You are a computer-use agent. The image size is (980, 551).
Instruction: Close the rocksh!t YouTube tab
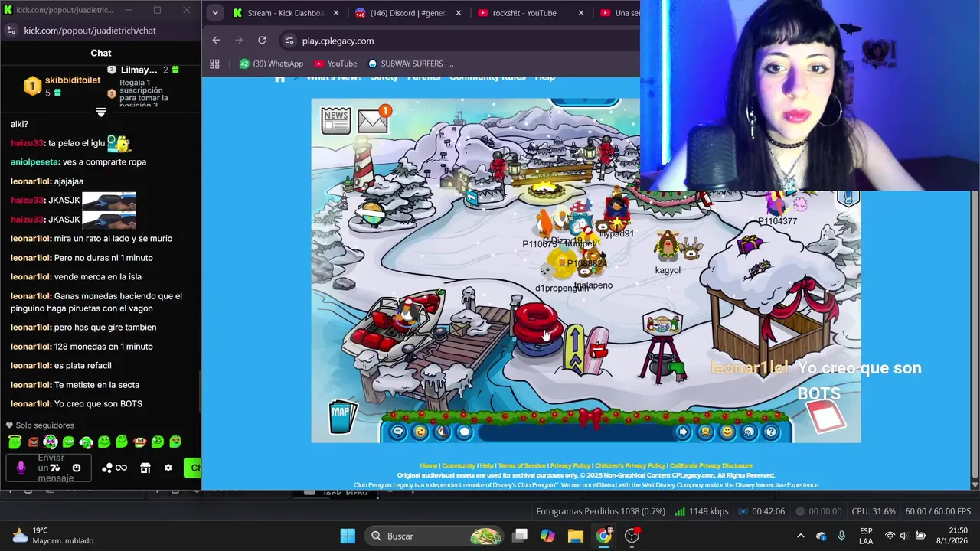580,13
